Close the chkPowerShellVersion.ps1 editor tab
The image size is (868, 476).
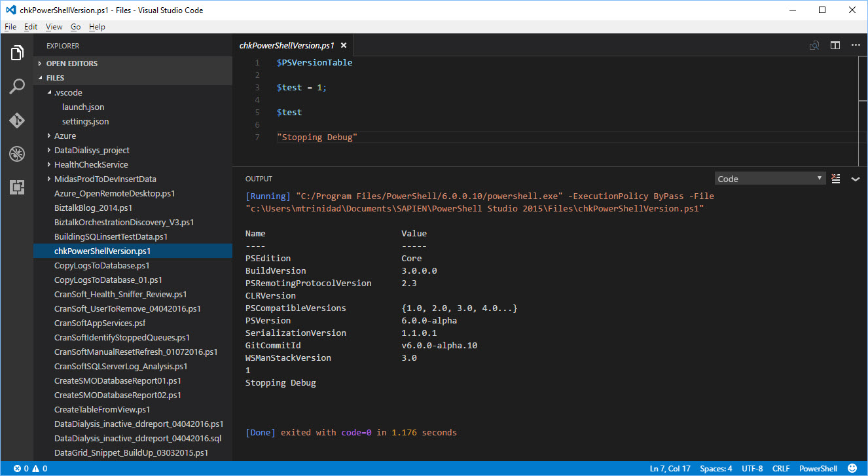coord(344,46)
